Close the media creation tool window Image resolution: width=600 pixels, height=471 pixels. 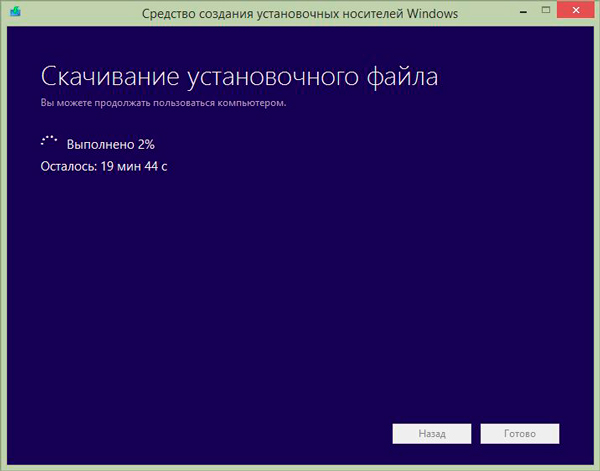(x=576, y=10)
